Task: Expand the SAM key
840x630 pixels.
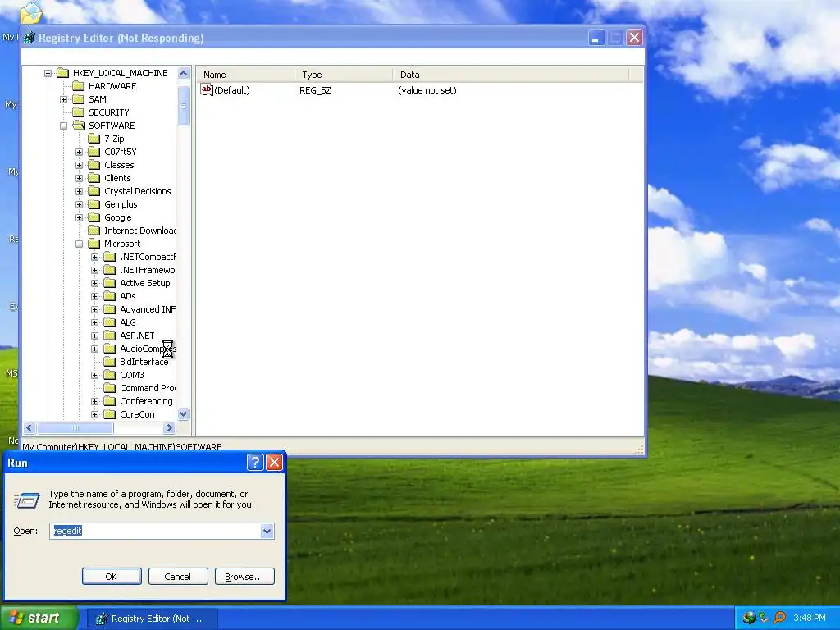Action: pyautogui.click(x=63, y=99)
